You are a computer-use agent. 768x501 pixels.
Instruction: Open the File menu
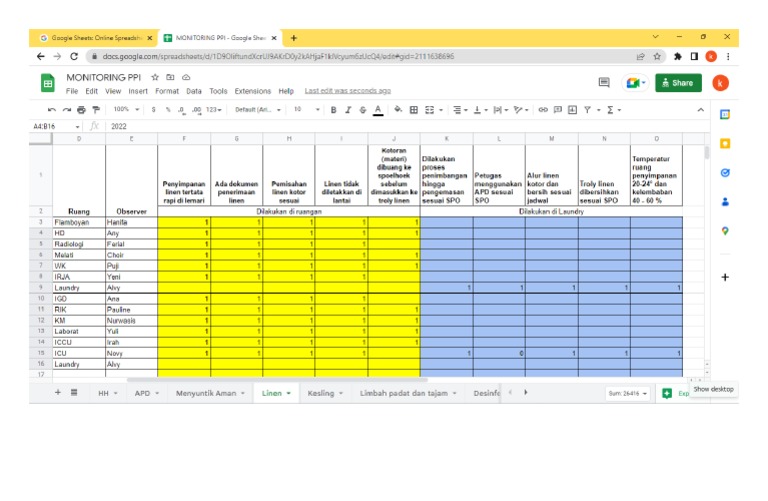click(x=72, y=91)
